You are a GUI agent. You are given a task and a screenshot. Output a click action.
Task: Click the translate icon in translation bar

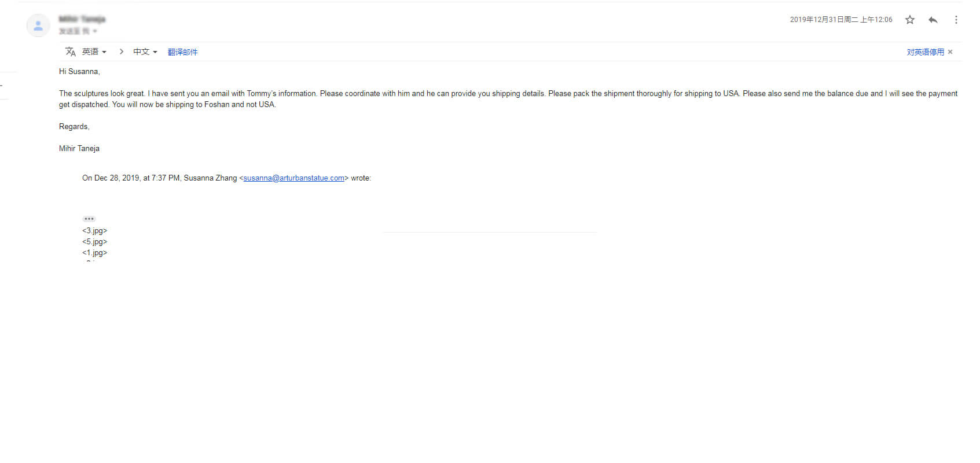(x=71, y=52)
